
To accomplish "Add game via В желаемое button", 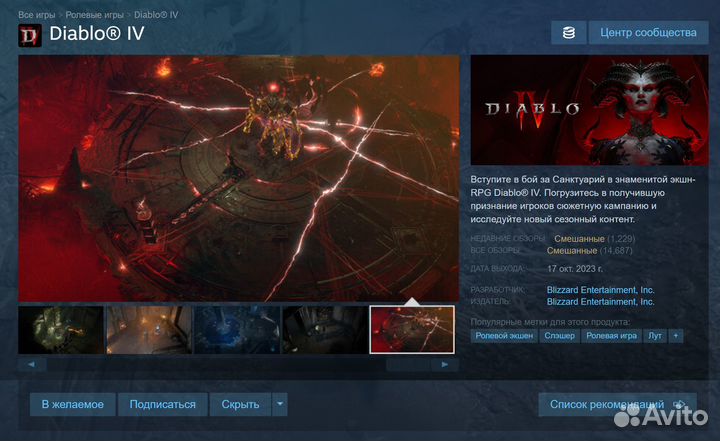I will pyautogui.click(x=73, y=404).
